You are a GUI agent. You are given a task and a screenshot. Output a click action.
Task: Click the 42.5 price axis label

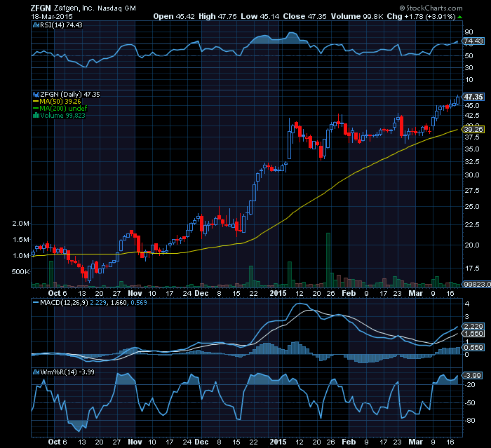(x=472, y=116)
